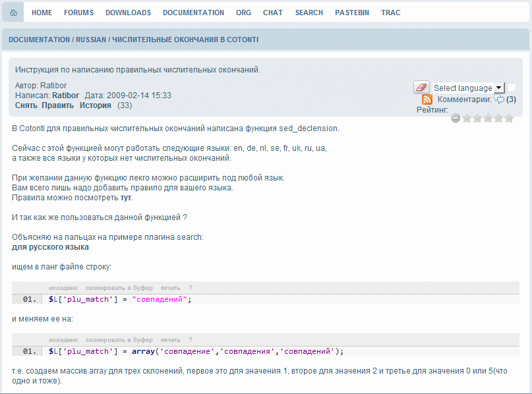Select DOCUMENTATION in the top navigation bar
Screen dimensions: 532x394
193,13
